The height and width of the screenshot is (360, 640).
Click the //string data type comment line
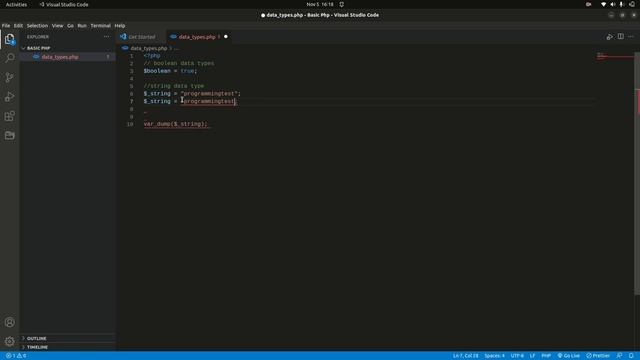point(173,86)
